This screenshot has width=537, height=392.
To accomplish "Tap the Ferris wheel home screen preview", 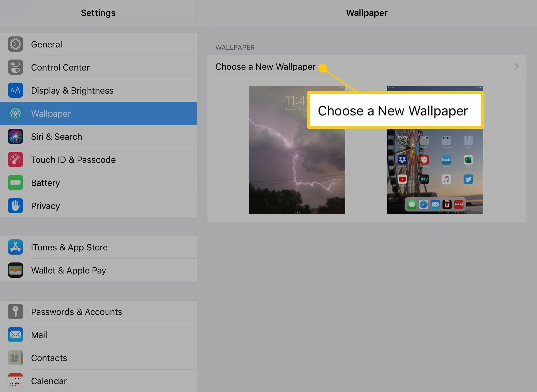I will (435, 170).
